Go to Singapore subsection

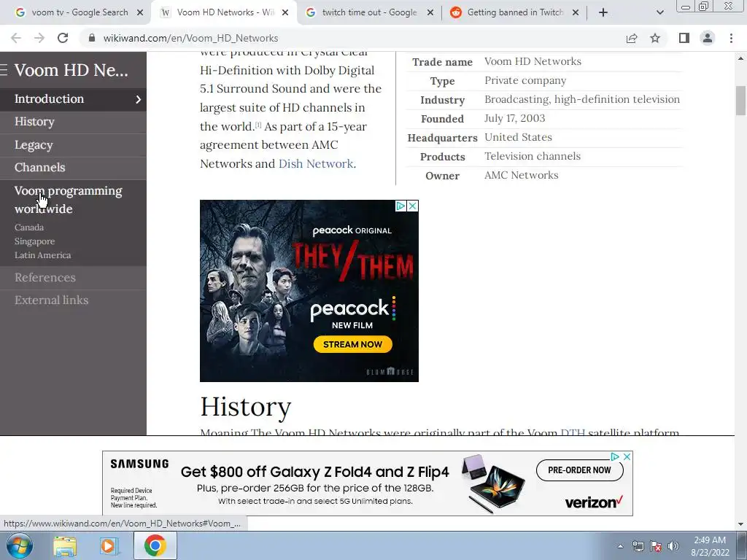click(34, 241)
